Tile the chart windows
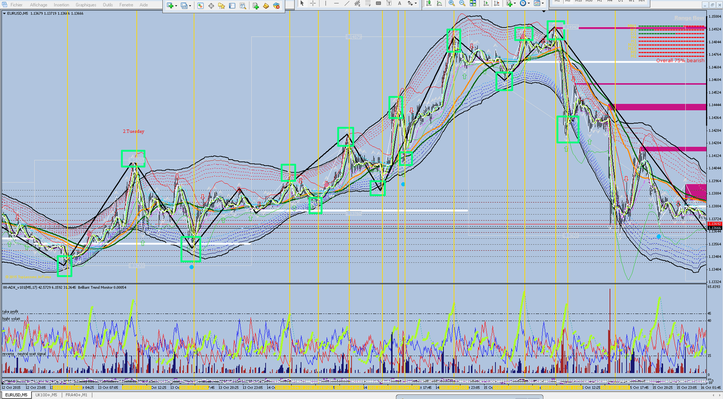 click(x=473, y=3)
